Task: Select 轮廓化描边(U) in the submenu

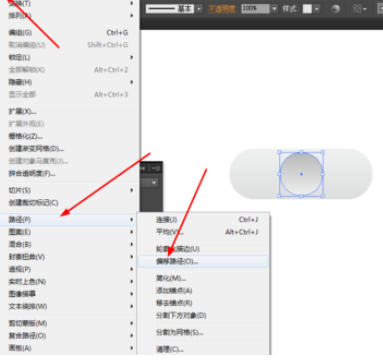Action: [203, 249]
